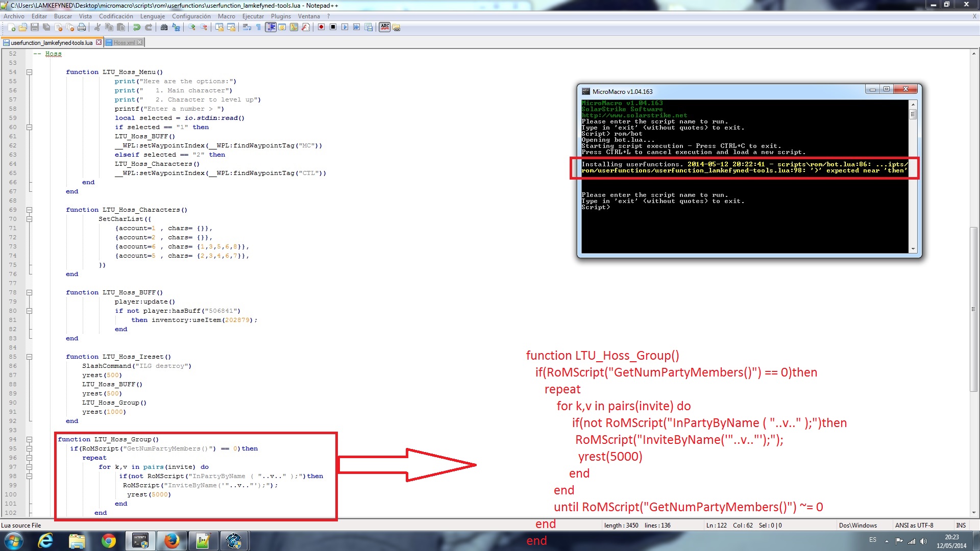The height and width of the screenshot is (551, 980).
Task: Open Archivo menu
Action: pos(14,16)
